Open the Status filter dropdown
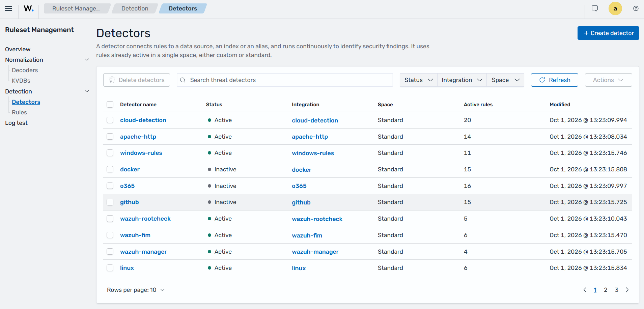Image resolution: width=644 pixels, height=309 pixels. click(419, 80)
